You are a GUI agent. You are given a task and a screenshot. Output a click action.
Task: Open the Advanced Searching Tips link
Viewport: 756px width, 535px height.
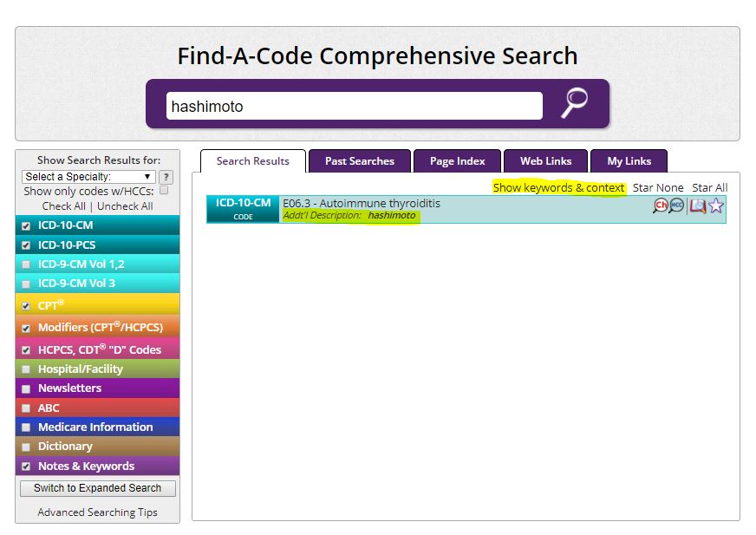point(97,512)
